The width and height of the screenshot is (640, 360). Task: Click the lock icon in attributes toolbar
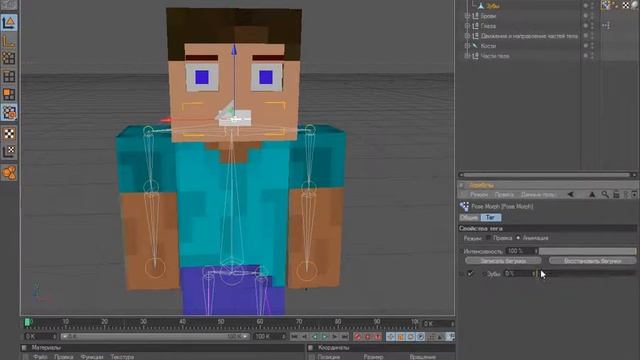(616, 195)
